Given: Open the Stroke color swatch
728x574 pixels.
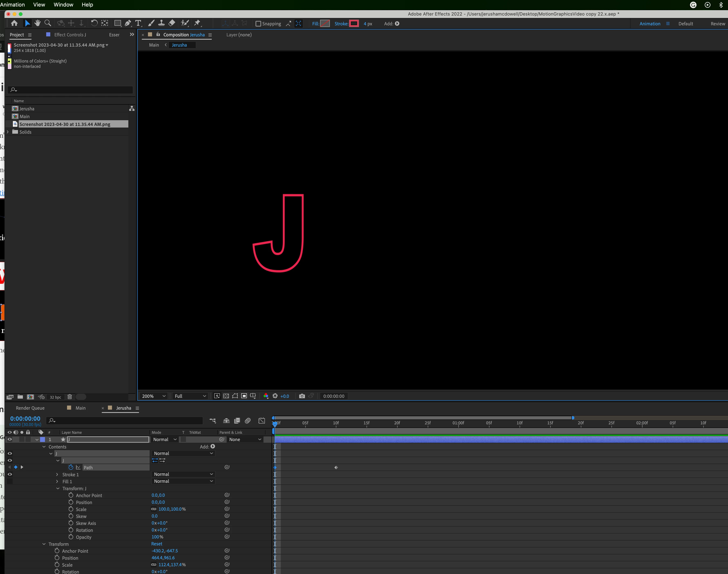Looking at the screenshot, I should [x=354, y=24].
